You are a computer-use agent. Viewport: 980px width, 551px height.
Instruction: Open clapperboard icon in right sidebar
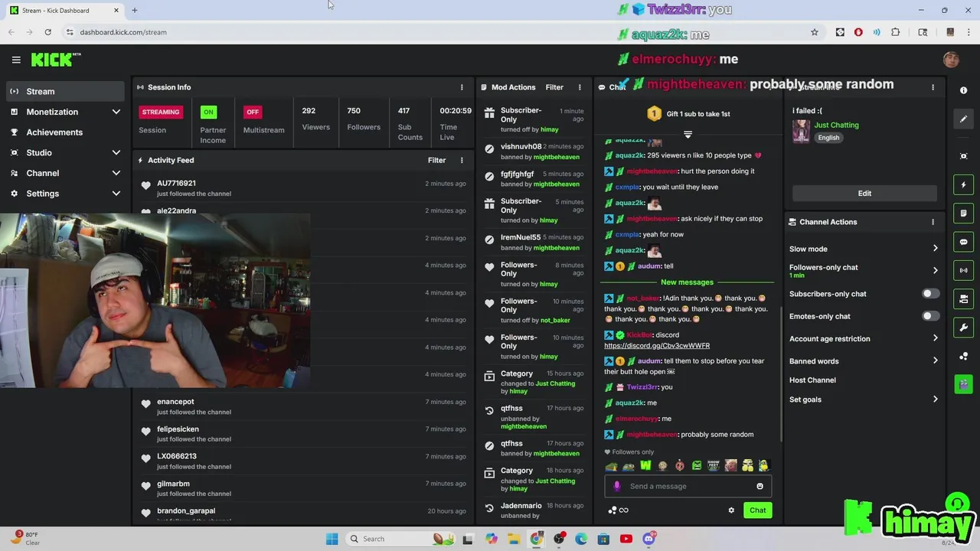tap(963, 384)
